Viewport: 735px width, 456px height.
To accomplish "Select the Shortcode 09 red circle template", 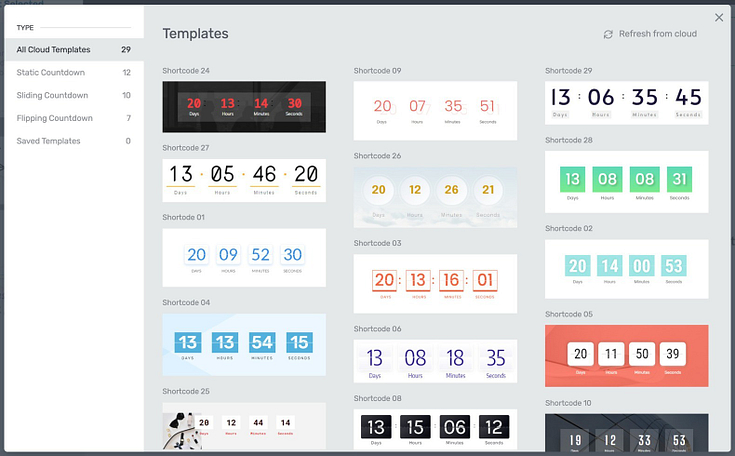I will 435,110.
